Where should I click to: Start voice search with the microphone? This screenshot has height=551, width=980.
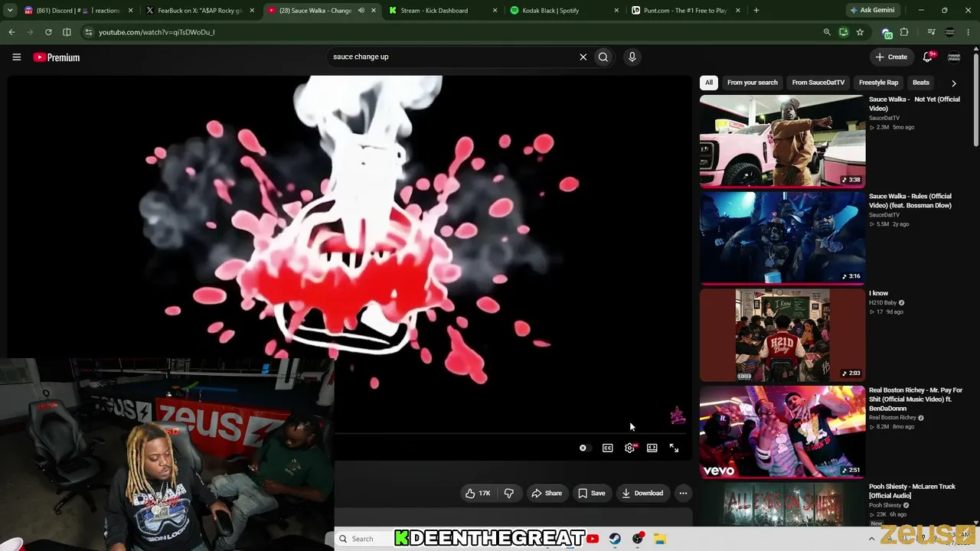(632, 57)
